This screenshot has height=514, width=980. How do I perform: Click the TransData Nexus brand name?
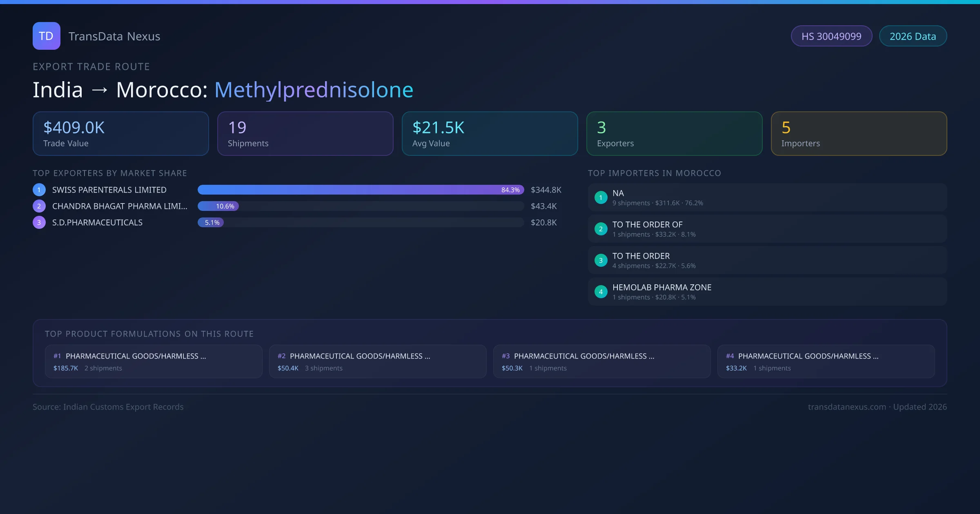click(114, 36)
